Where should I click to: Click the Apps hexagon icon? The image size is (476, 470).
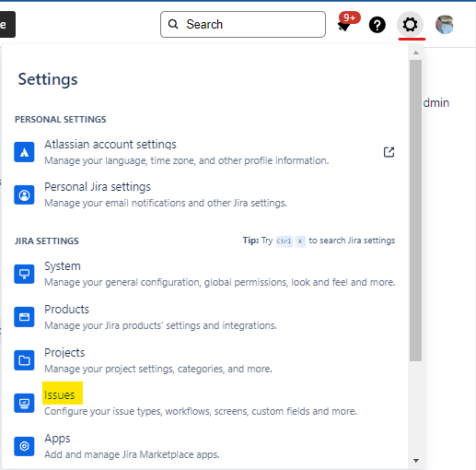pyautogui.click(x=24, y=446)
